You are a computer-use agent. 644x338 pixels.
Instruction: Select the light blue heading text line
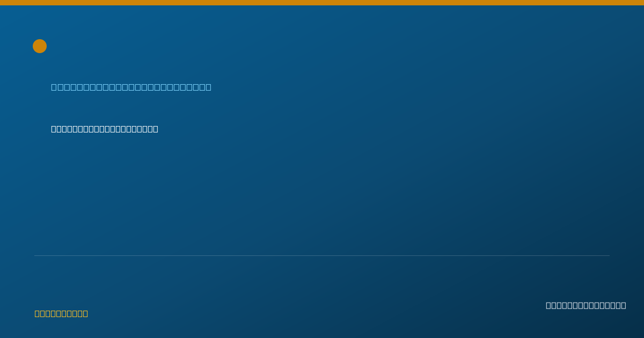tap(131, 87)
